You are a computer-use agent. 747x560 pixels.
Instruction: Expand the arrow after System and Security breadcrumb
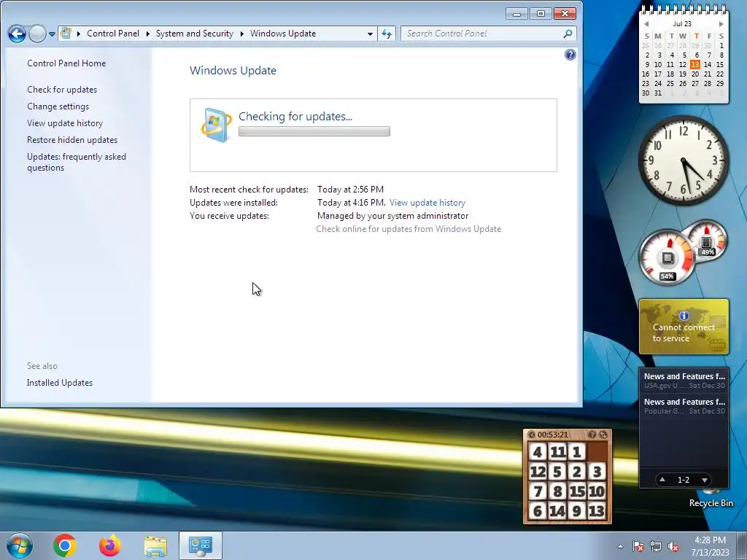coord(242,34)
